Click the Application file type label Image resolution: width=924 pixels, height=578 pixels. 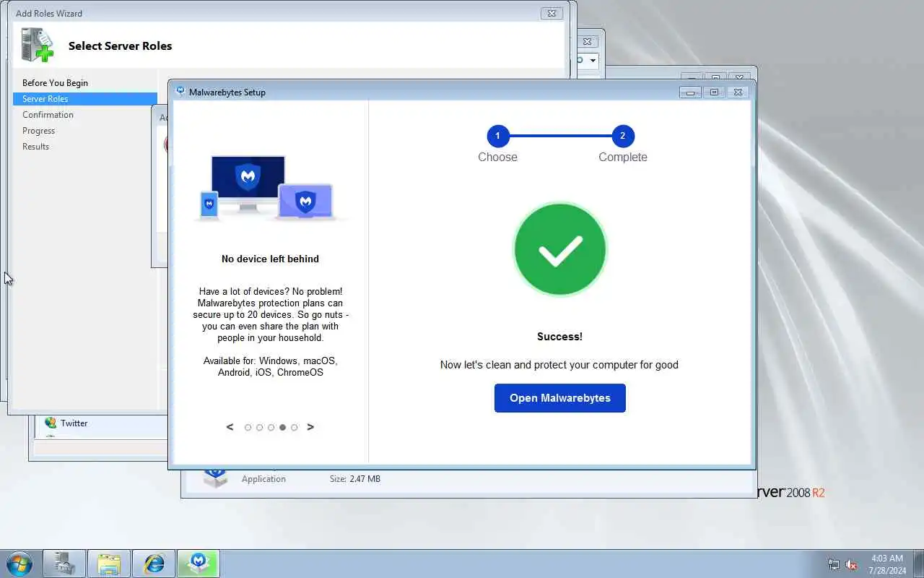pos(263,479)
